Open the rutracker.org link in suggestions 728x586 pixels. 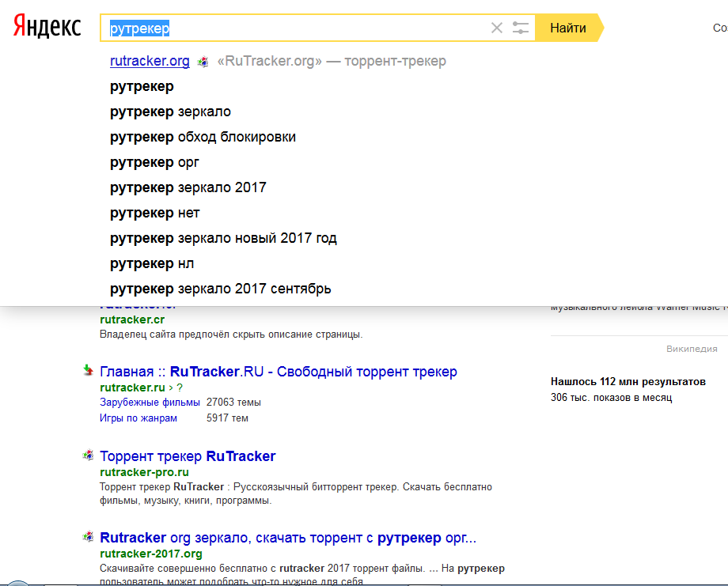point(150,61)
